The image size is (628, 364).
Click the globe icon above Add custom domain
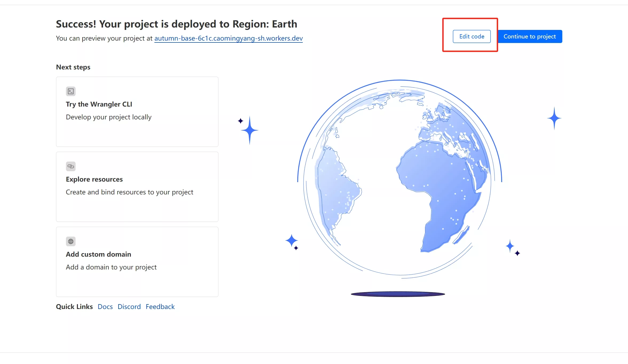coord(71,241)
